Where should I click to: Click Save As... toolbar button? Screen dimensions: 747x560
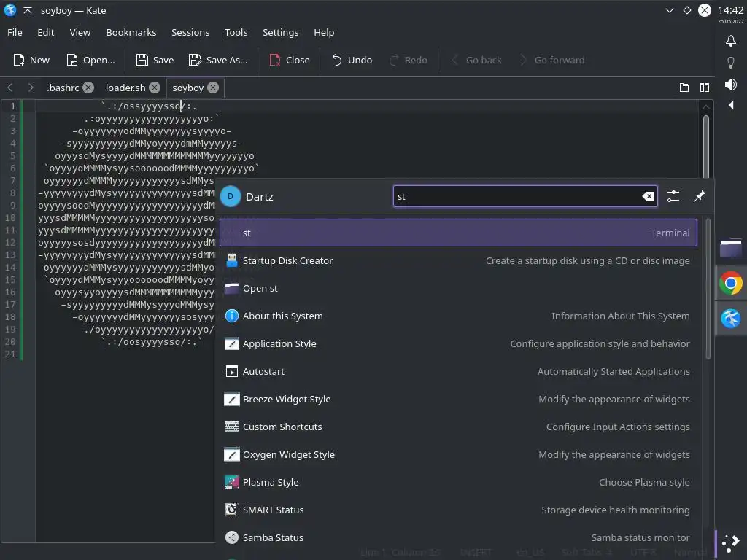pos(218,60)
